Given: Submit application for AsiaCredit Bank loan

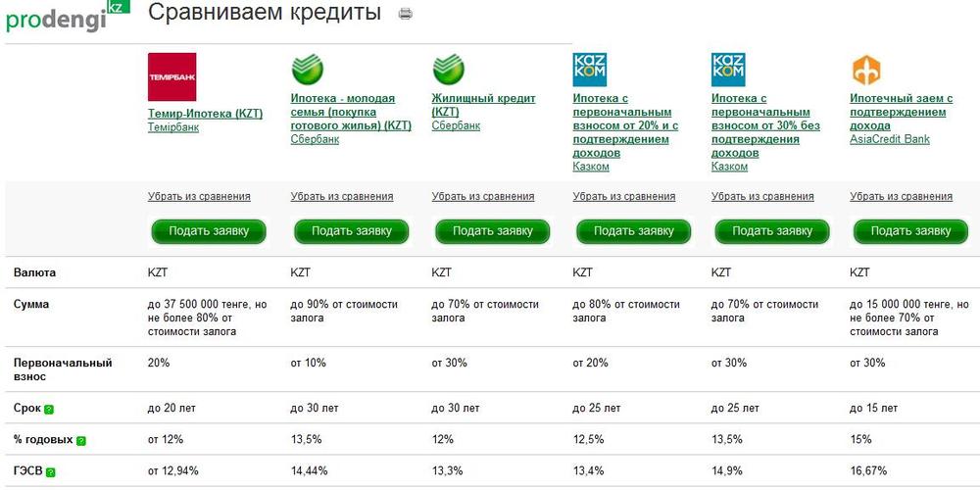Looking at the screenshot, I should tap(910, 231).
